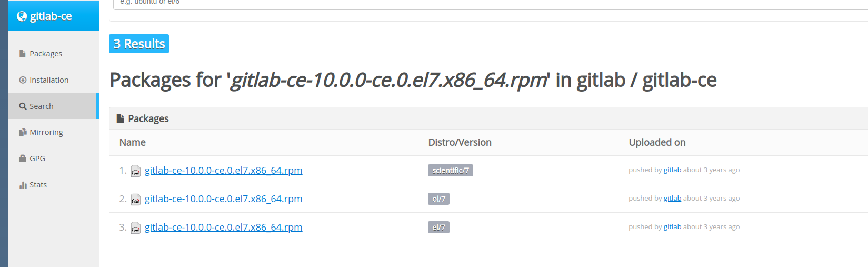Click the rpm file icon in row 3
Image resolution: width=868 pixels, height=267 pixels.
[x=136, y=228]
